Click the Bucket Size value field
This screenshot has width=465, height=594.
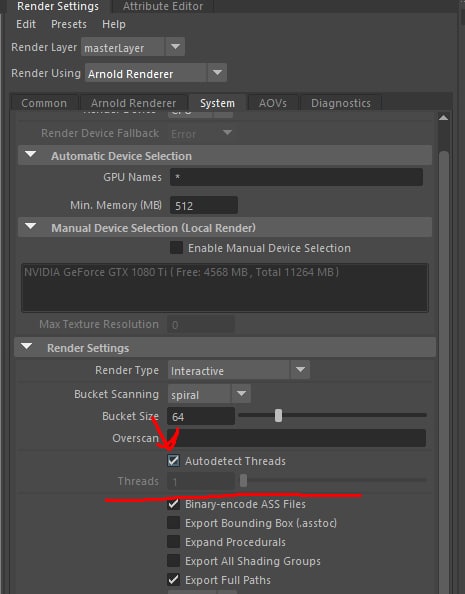201,416
